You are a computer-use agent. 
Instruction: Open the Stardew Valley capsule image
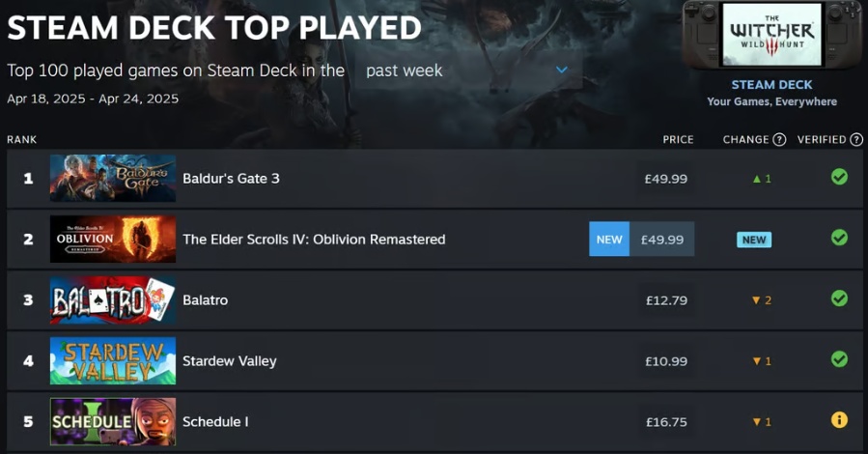click(113, 361)
